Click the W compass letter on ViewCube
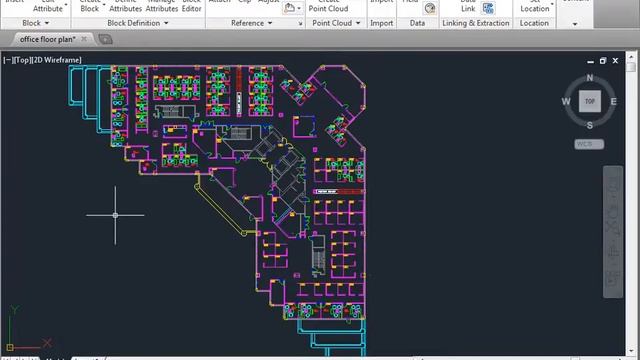 coord(566,101)
